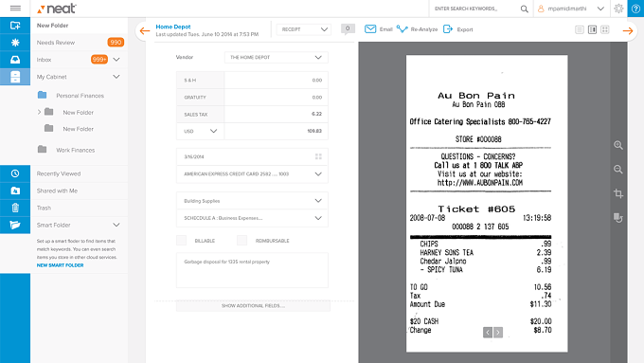The image size is (644, 363).
Task: Click the add new item sidebar icon
Action: (x=15, y=26)
